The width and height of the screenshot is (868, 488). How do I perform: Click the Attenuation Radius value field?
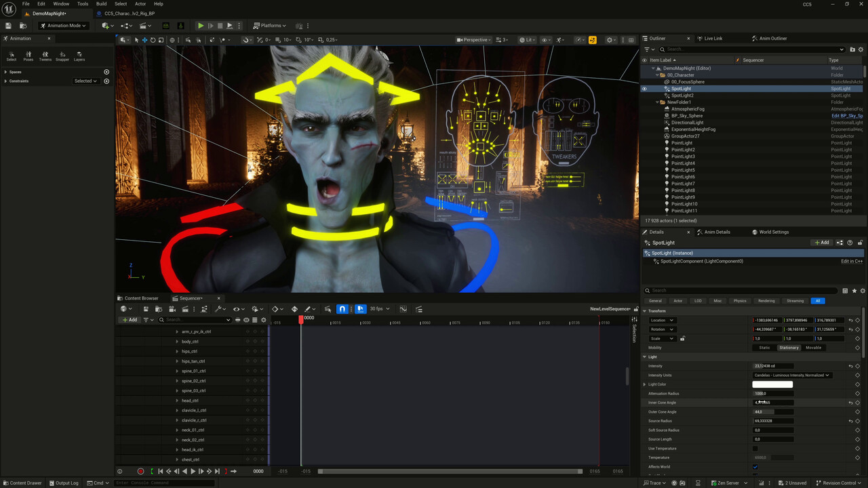tap(772, 393)
